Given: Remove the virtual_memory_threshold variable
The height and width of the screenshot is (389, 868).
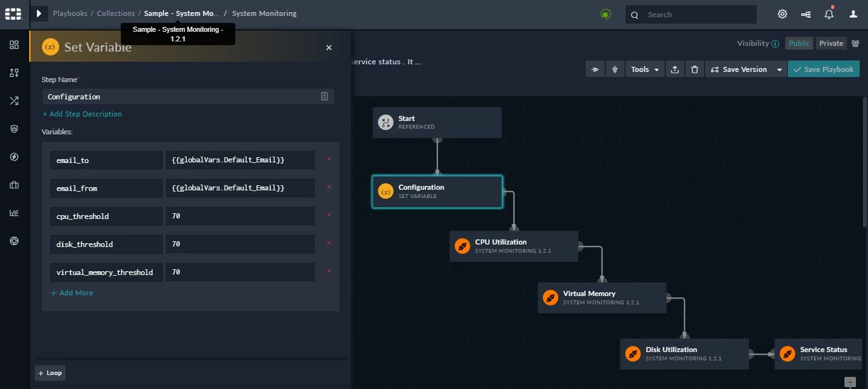Looking at the screenshot, I should pyautogui.click(x=329, y=271).
